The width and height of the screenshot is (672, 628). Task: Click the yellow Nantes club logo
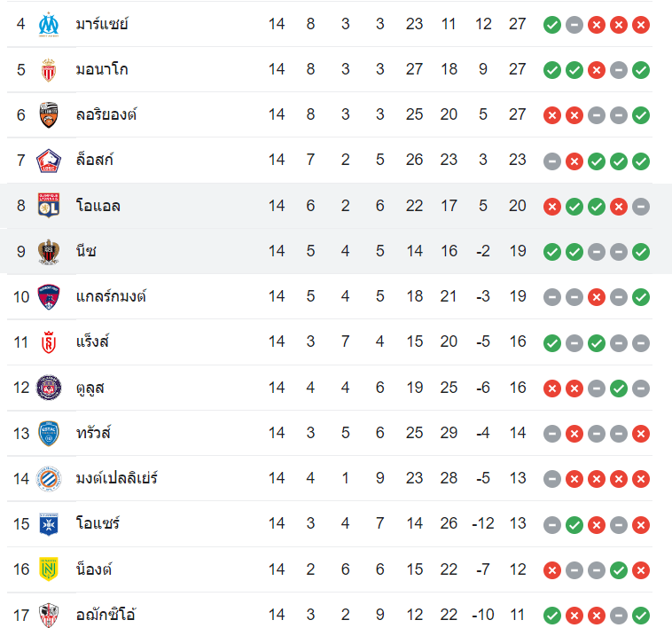49,569
